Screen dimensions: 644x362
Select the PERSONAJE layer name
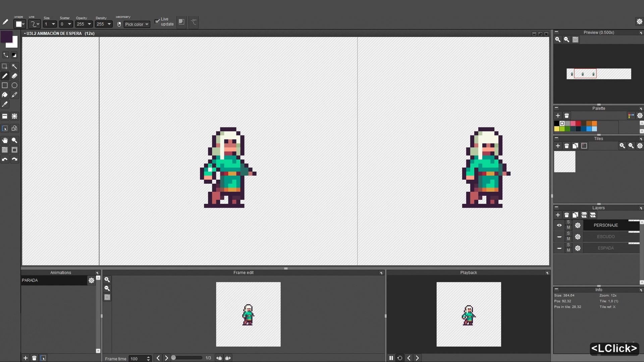[606, 225]
